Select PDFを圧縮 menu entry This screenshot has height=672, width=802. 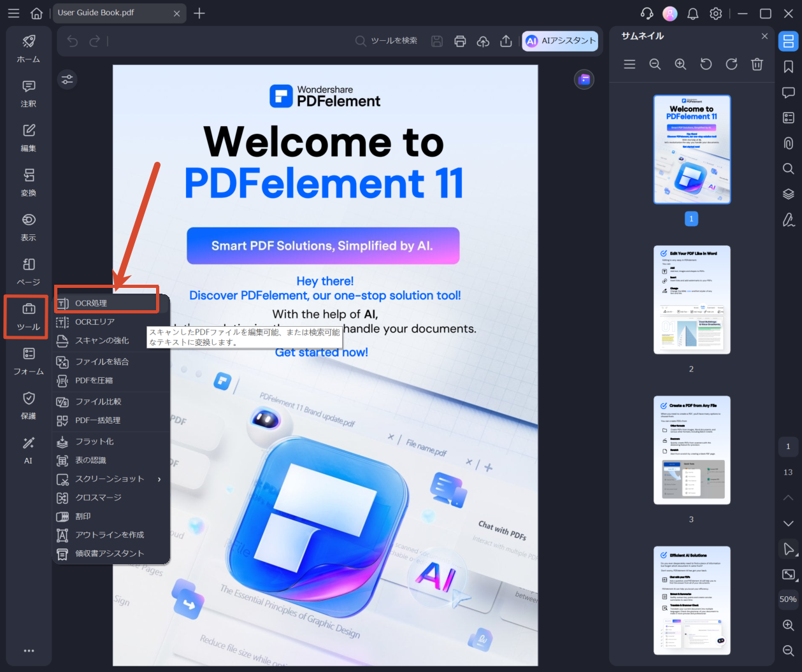pos(111,380)
